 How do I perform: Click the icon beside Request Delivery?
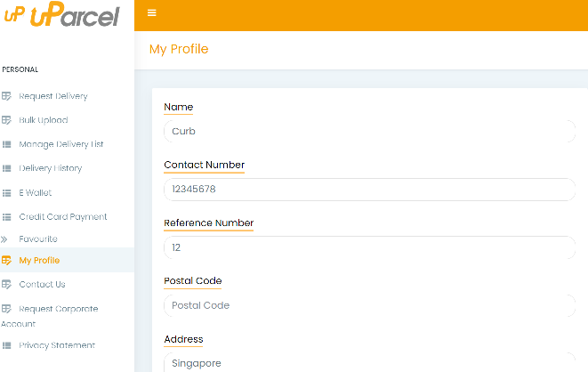[6, 96]
